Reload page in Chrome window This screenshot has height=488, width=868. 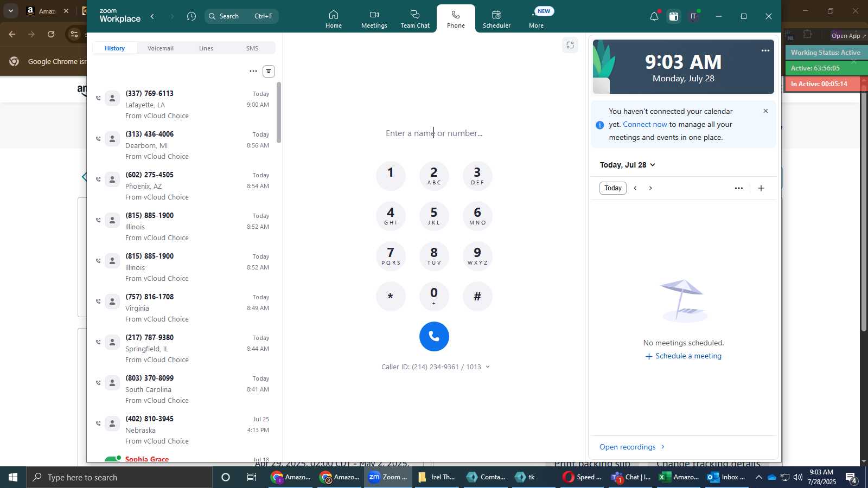click(51, 34)
